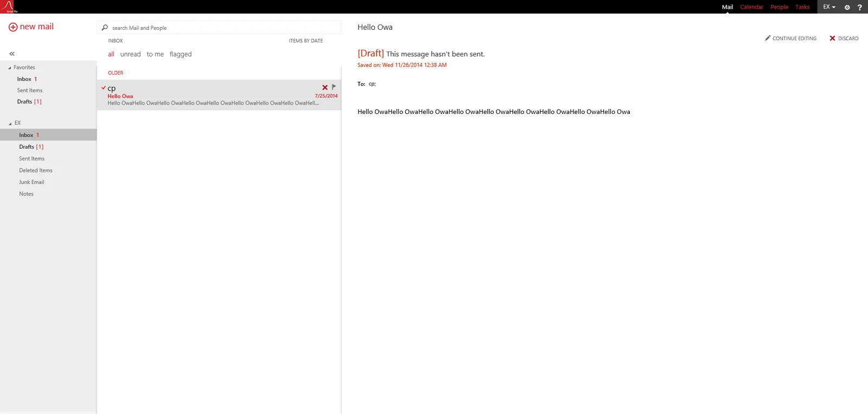Open the Items By Date sort menu
The width and height of the screenshot is (868, 414).
(x=306, y=41)
